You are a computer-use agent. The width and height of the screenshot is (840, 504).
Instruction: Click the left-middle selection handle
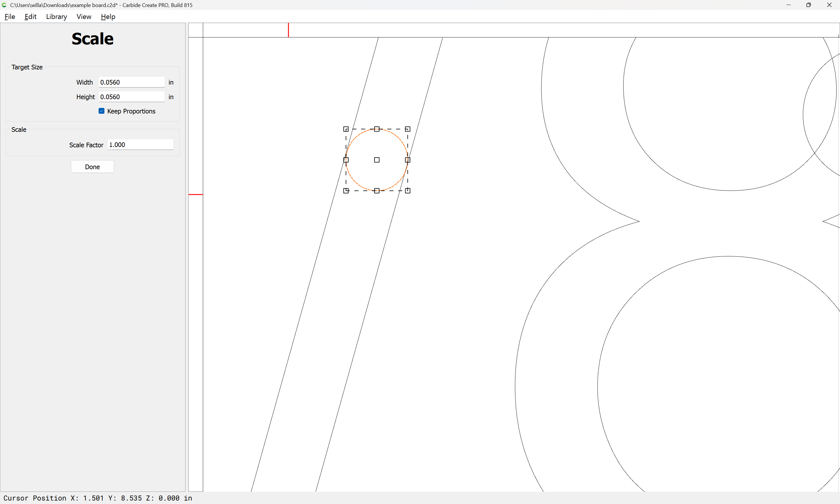point(346,160)
